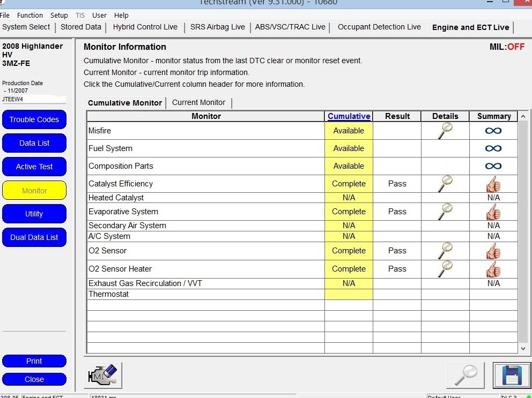Open the Help menu
Image resolution: width=532 pixels, height=398 pixels.
click(121, 15)
